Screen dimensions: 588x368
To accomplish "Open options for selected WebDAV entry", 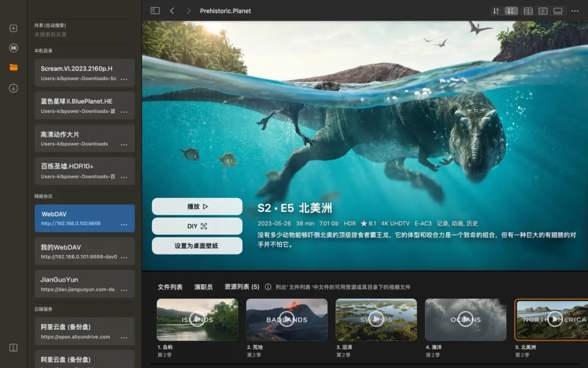I will tap(124, 224).
